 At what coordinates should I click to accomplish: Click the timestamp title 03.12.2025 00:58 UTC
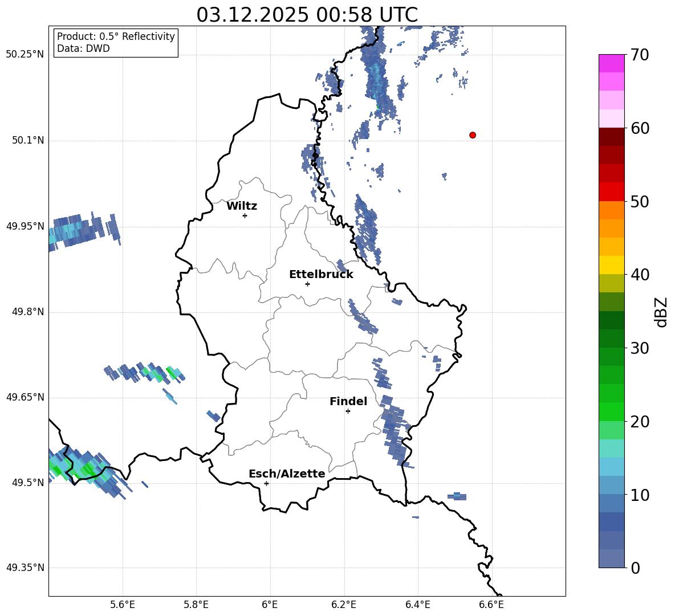point(307,15)
